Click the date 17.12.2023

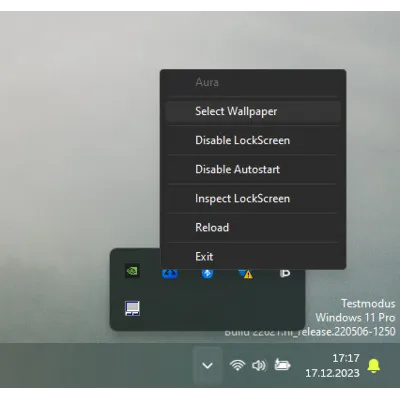333,373
